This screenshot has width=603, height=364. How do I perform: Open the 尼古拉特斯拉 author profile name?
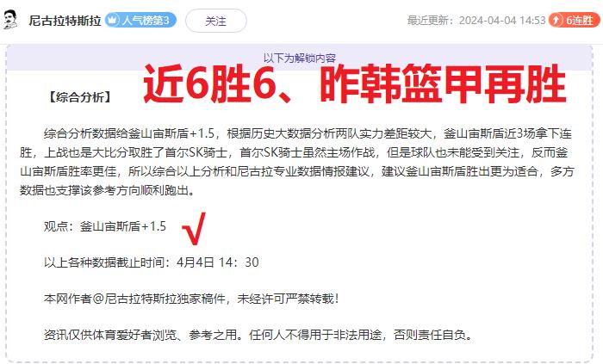[65, 21]
